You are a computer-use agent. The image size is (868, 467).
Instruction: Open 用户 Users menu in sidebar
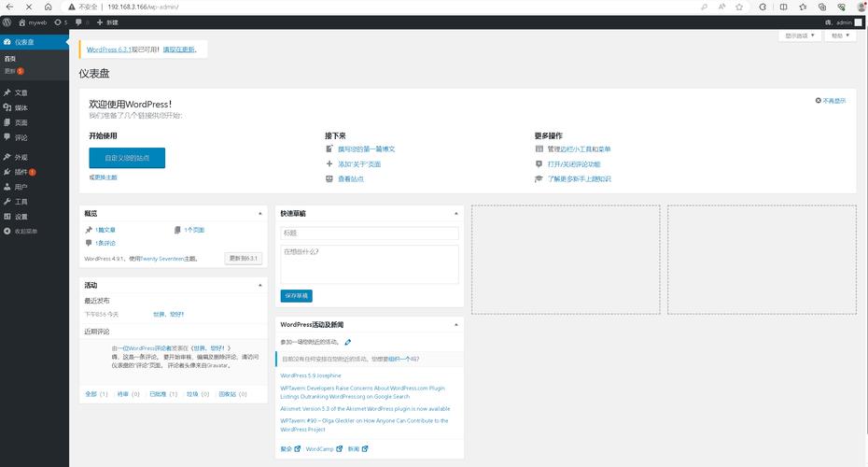coord(35,187)
